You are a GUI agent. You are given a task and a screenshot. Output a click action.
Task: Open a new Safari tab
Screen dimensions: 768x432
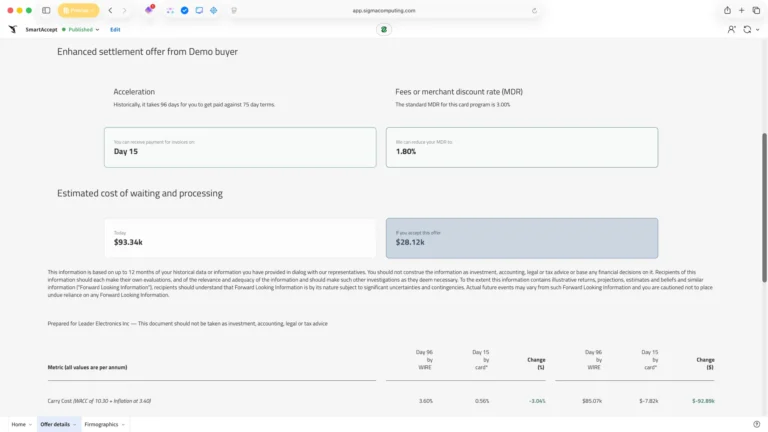click(x=742, y=10)
